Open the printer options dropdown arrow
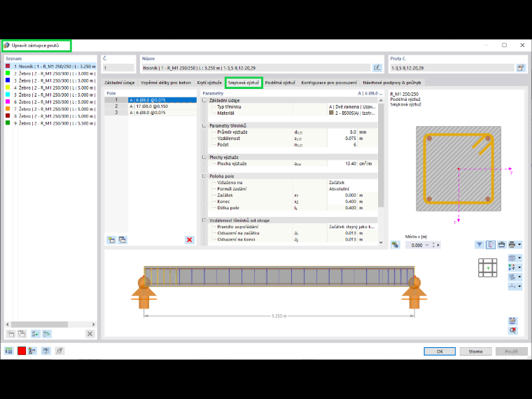This screenshot has height=399, width=532. click(519, 244)
